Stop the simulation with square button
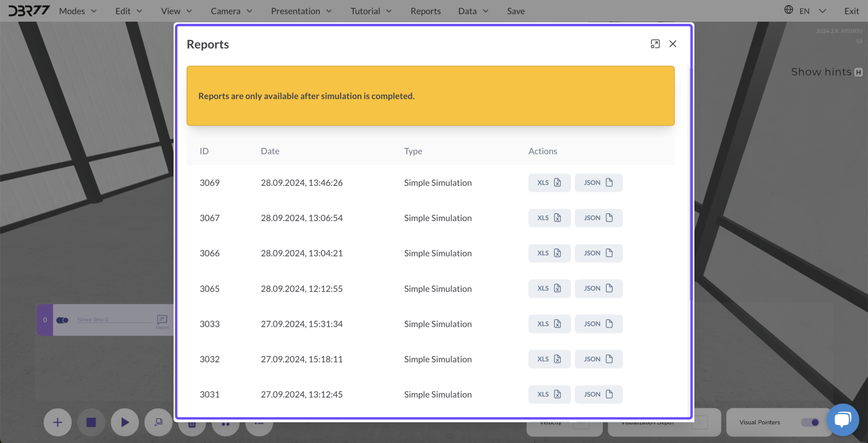This screenshot has height=443, width=868. tap(91, 422)
